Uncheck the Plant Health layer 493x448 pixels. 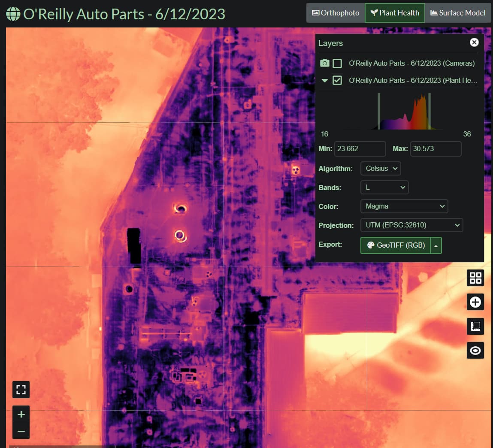[337, 80]
